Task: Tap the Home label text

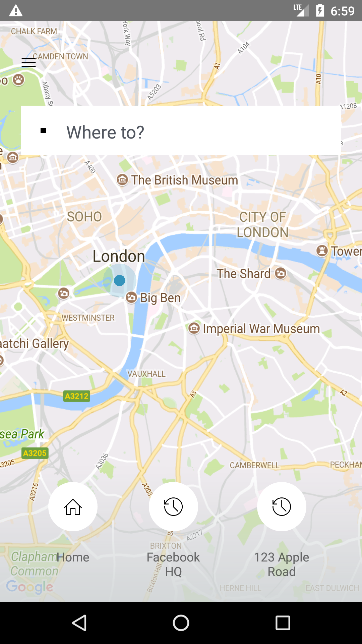Action: (73, 557)
